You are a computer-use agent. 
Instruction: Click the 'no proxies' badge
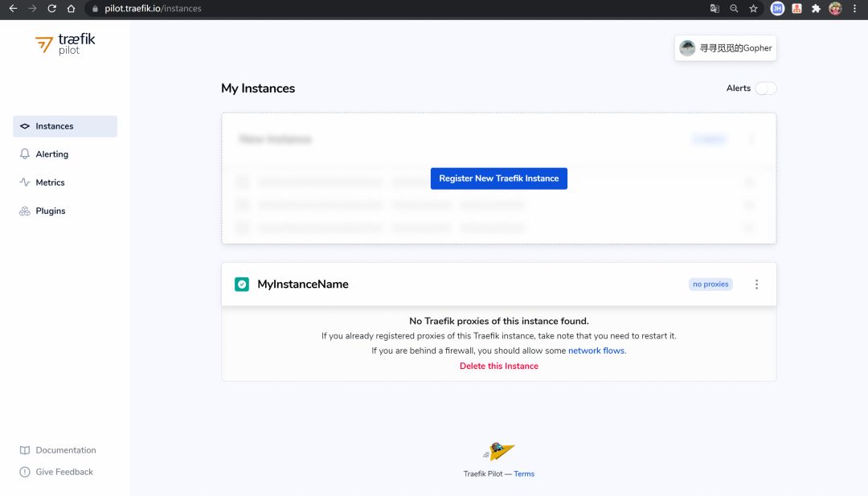click(x=710, y=284)
